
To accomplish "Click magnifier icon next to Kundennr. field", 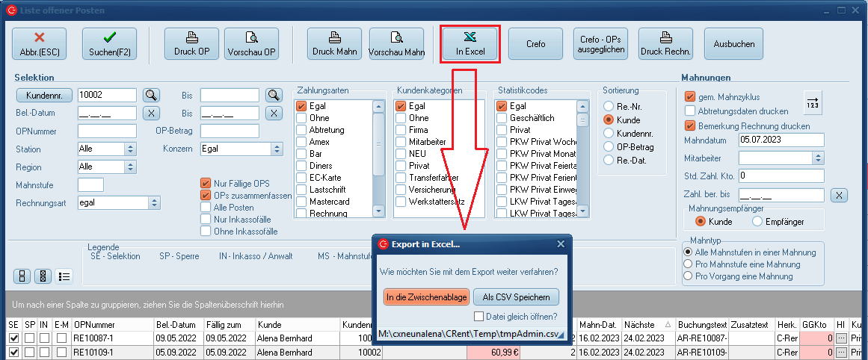I will (x=152, y=95).
